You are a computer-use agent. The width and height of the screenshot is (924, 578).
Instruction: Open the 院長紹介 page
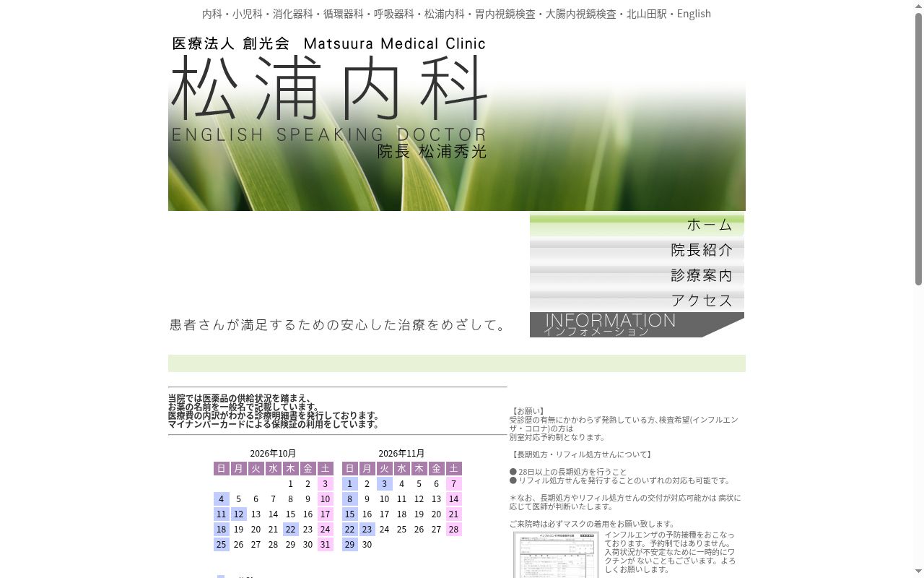click(x=637, y=250)
